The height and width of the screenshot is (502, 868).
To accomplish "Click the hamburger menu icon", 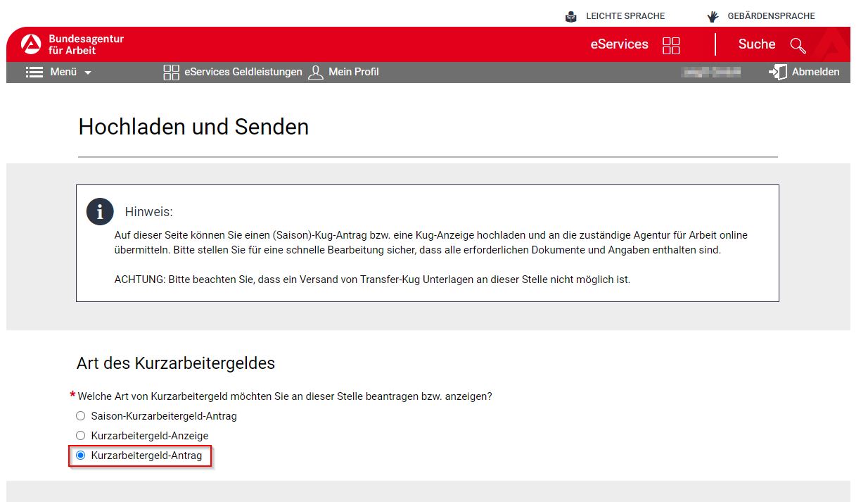I will (34, 72).
